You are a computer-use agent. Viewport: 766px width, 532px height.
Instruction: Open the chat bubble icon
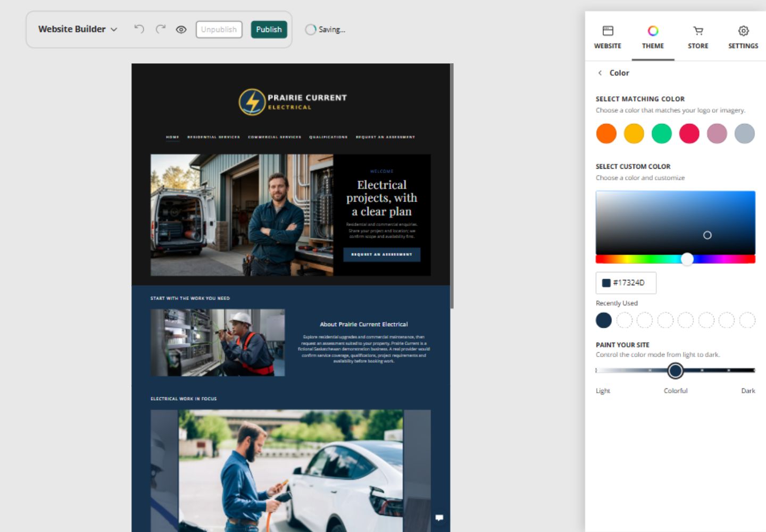point(439,518)
